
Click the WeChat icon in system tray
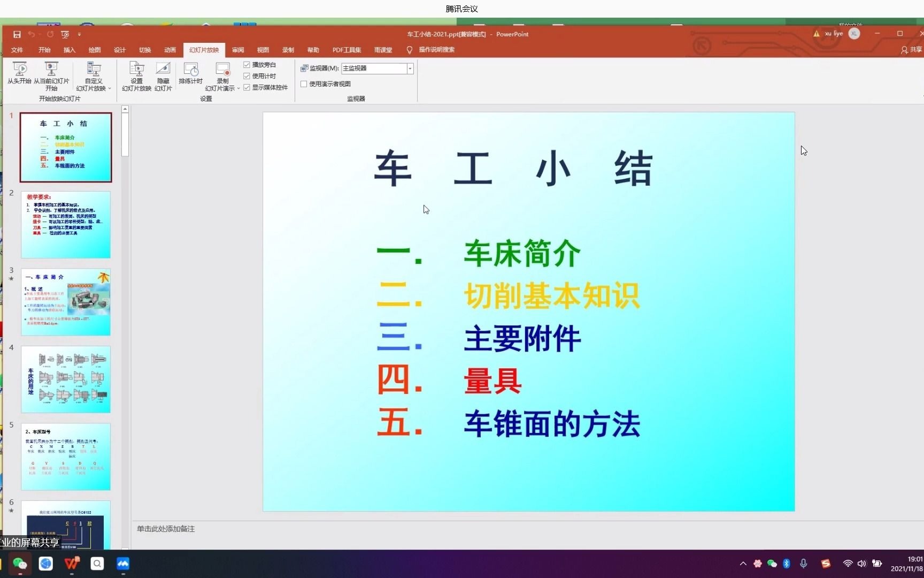(x=772, y=564)
